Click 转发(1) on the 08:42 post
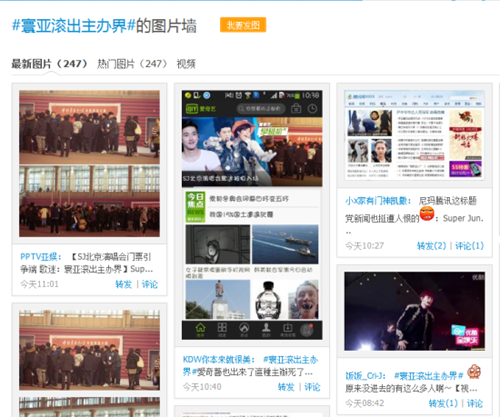 443,403
